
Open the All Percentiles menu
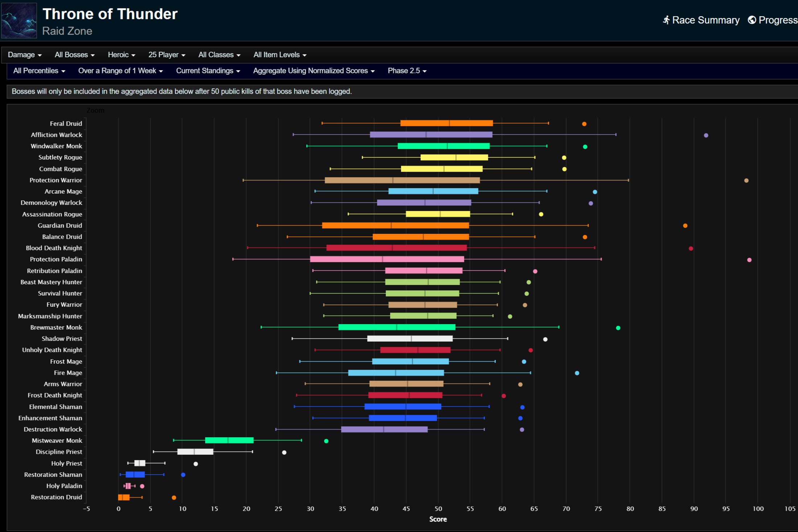click(39, 71)
